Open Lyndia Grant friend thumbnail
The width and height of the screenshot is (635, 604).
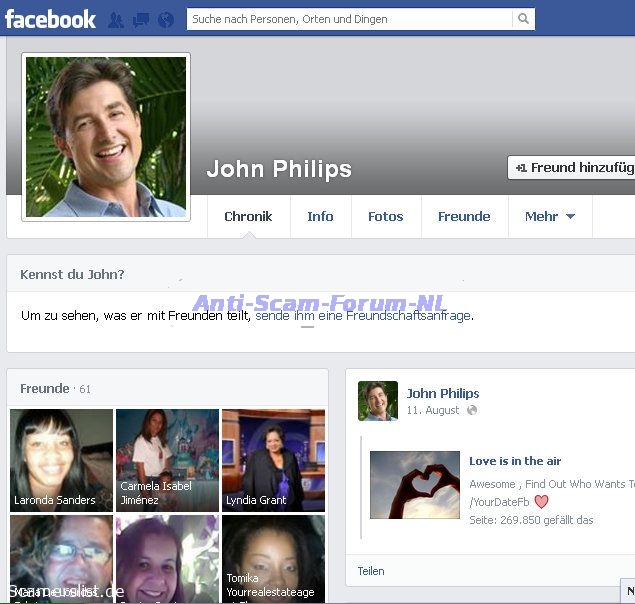click(x=273, y=460)
